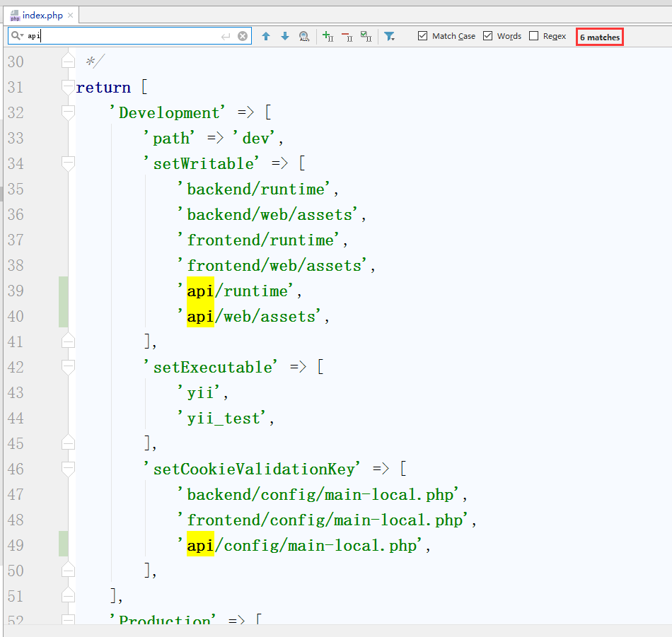The width and height of the screenshot is (672, 637).
Task: Go to next search occurrence arrow
Action: [285, 36]
